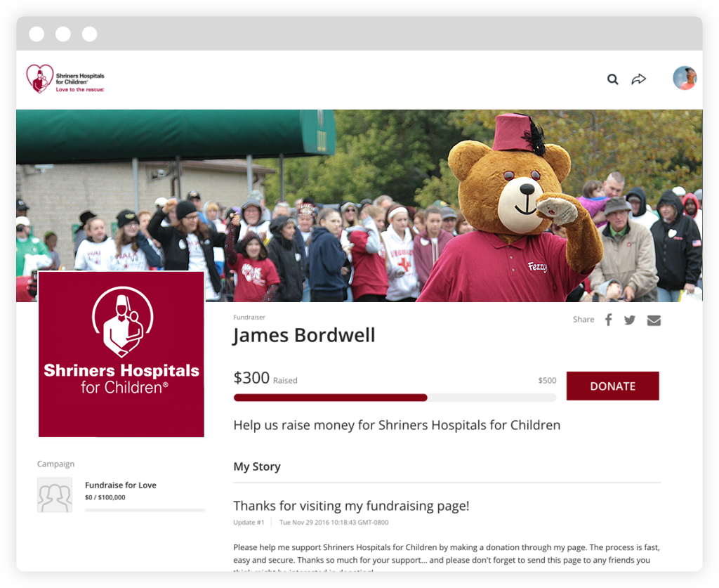The image size is (719, 588).
Task: Open the Fundraise for Love campaign link
Action: click(x=121, y=485)
